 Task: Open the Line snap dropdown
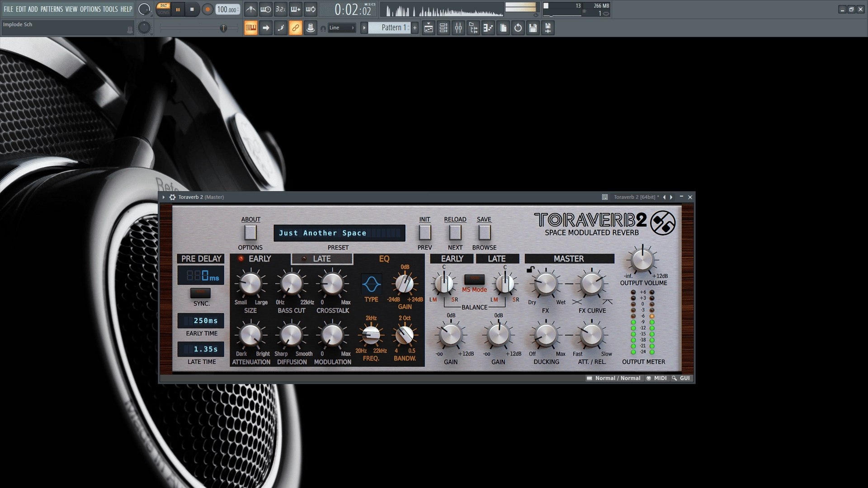point(341,28)
